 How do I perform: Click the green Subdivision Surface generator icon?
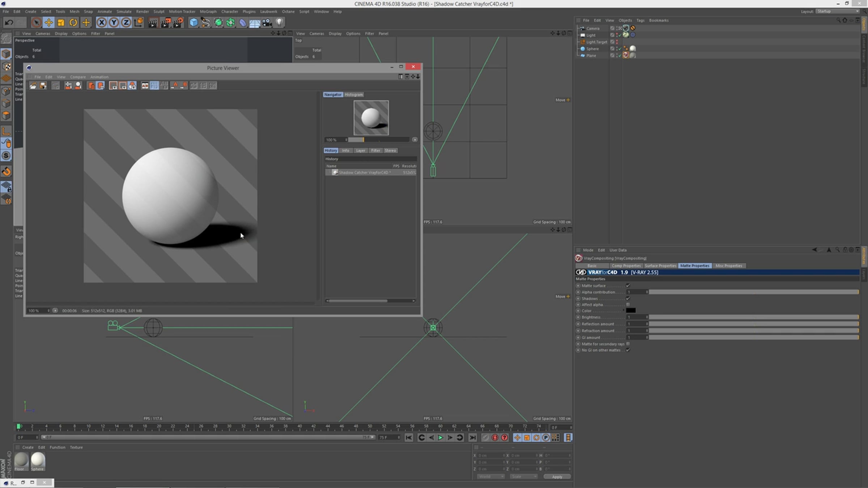(x=218, y=23)
